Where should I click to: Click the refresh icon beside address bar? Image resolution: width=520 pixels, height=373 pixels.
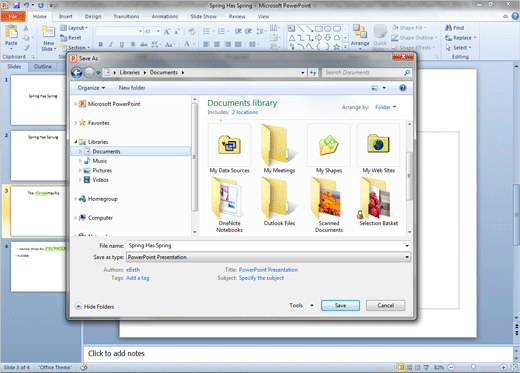(313, 73)
